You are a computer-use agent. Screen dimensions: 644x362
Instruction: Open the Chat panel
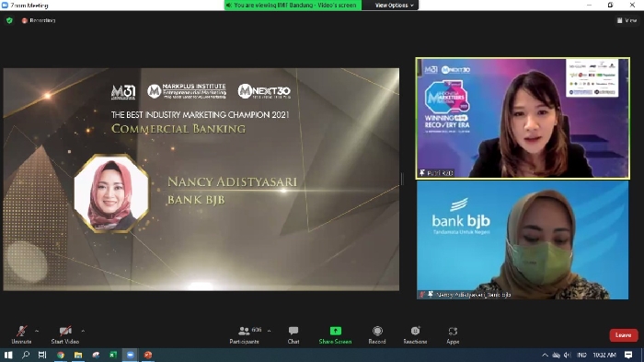click(293, 335)
